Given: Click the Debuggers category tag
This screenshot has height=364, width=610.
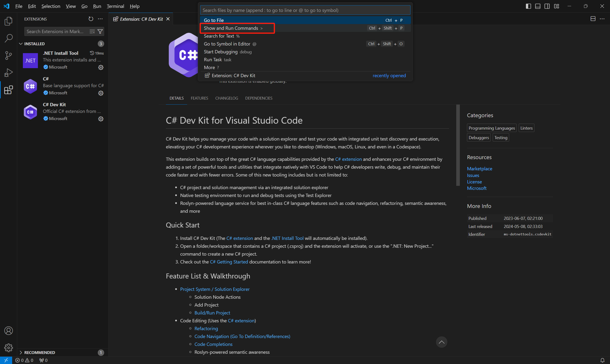Looking at the screenshot, I should point(478,138).
